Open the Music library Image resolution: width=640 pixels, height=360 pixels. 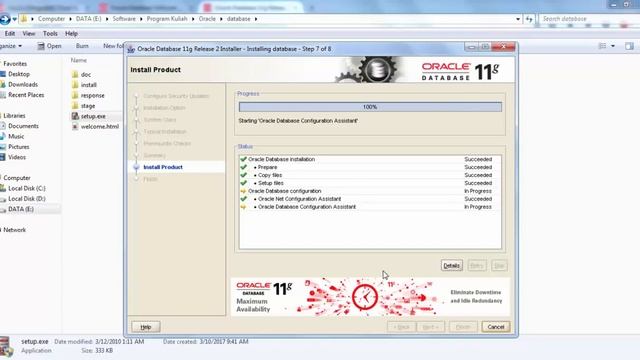[x=16, y=136]
